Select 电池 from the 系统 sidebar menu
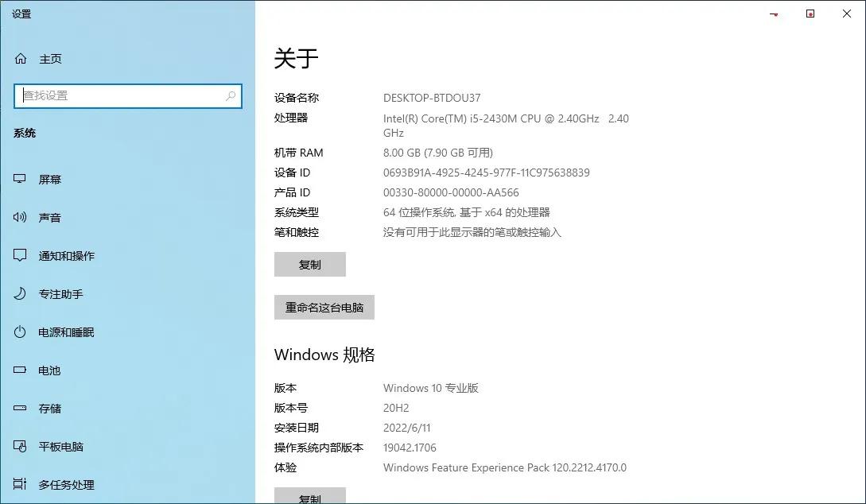Viewport: 866px width, 504px height. point(50,370)
